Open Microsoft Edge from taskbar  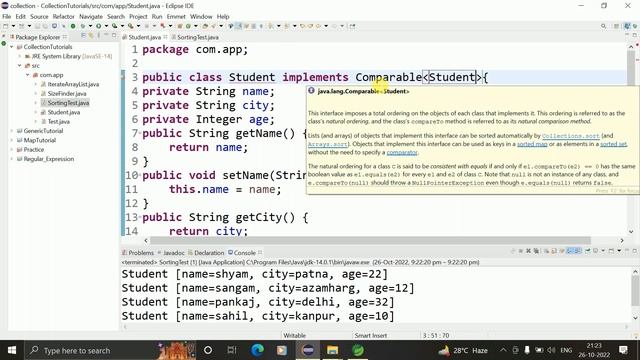257,350
